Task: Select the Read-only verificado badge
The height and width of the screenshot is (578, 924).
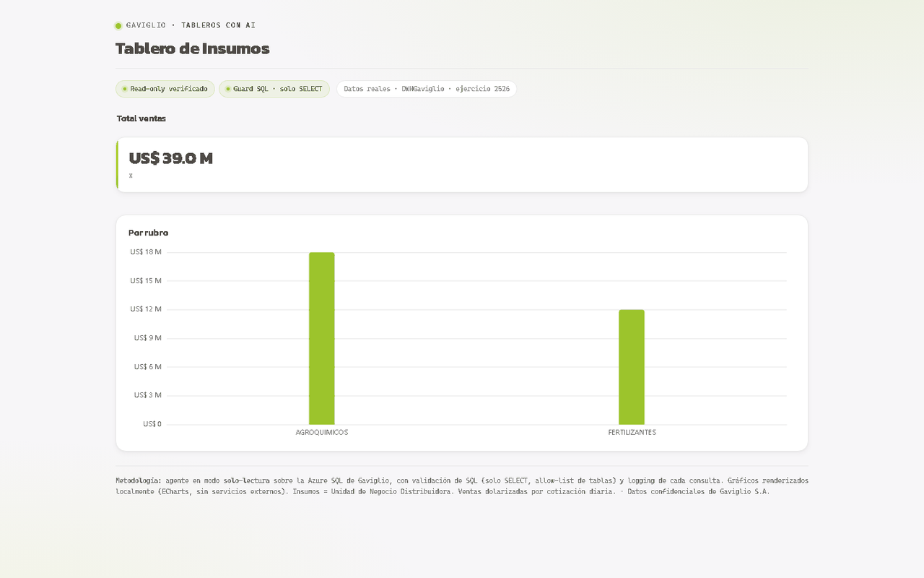Action: tap(165, 89)
